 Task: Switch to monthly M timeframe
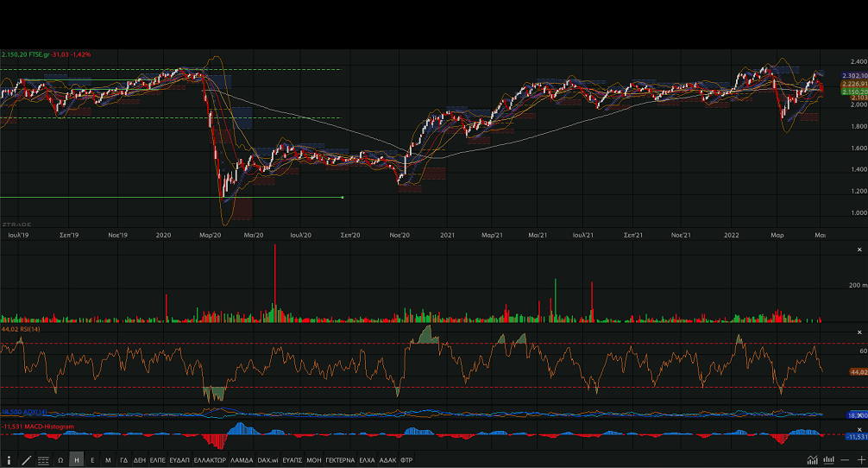108,460
